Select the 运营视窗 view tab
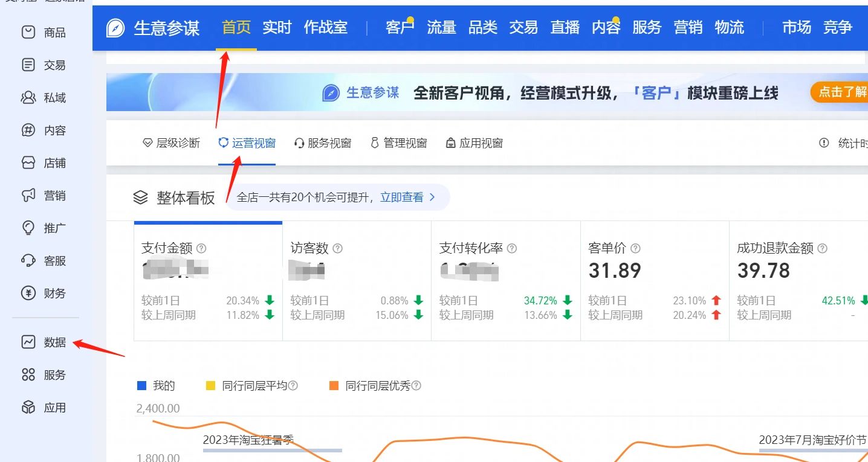Viewport: 868px width, 462px height. click(247, 143)
